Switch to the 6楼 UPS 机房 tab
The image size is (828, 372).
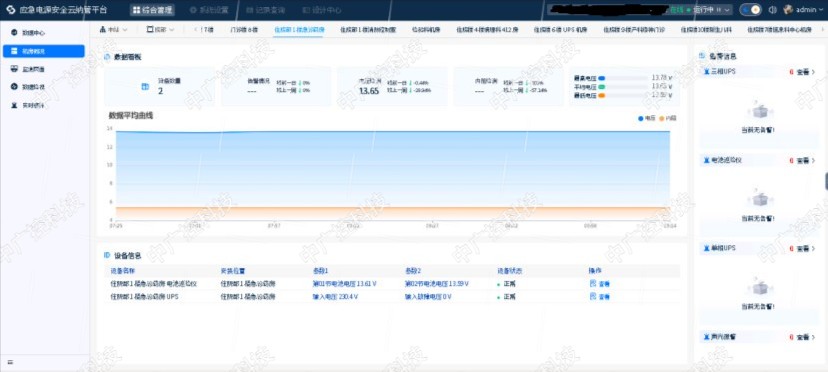[560, 30]
